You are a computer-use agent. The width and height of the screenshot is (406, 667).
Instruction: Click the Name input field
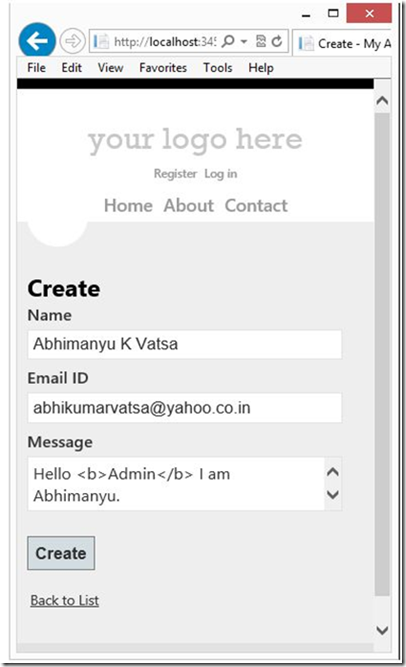[185, 344]
